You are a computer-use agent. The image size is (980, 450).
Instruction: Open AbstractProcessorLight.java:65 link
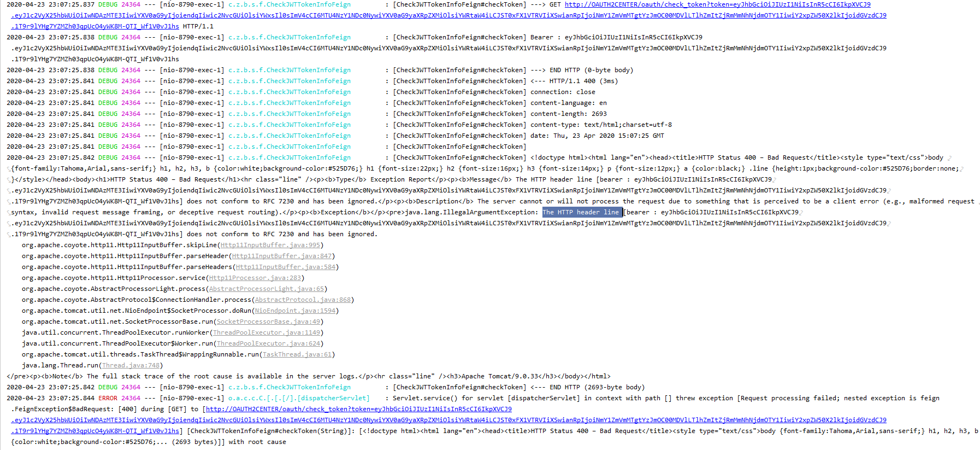tap(267, 289)
